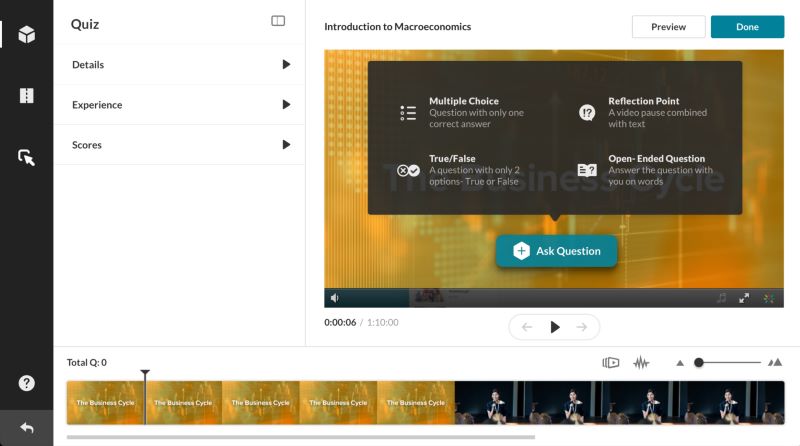The height and width of the screenshot is (446, 800).
Task: Open the cube media tab in sidebar
Action: 27,35
